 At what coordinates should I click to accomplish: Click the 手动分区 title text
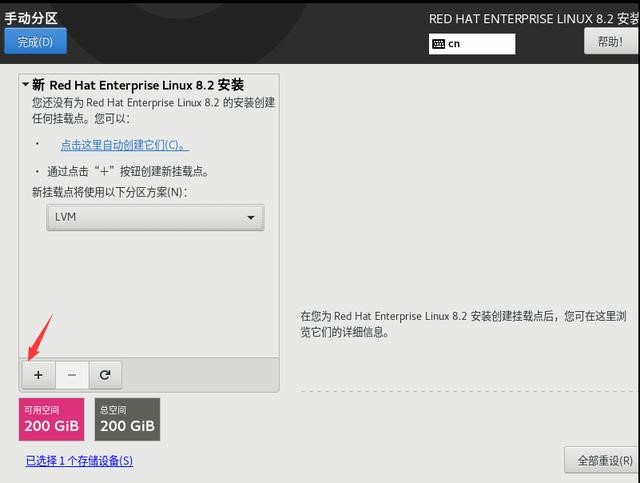point(31,18)
